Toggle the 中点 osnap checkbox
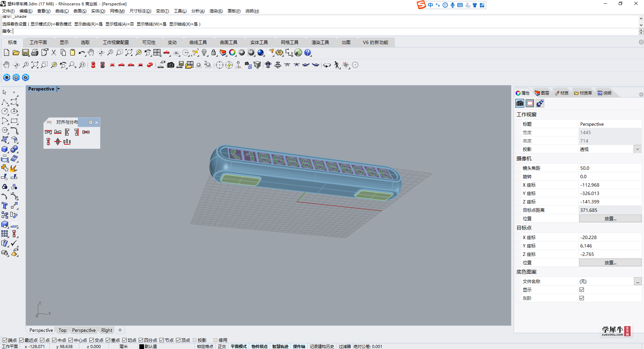Viewport: 644px width, 349px height. point(54,340)
